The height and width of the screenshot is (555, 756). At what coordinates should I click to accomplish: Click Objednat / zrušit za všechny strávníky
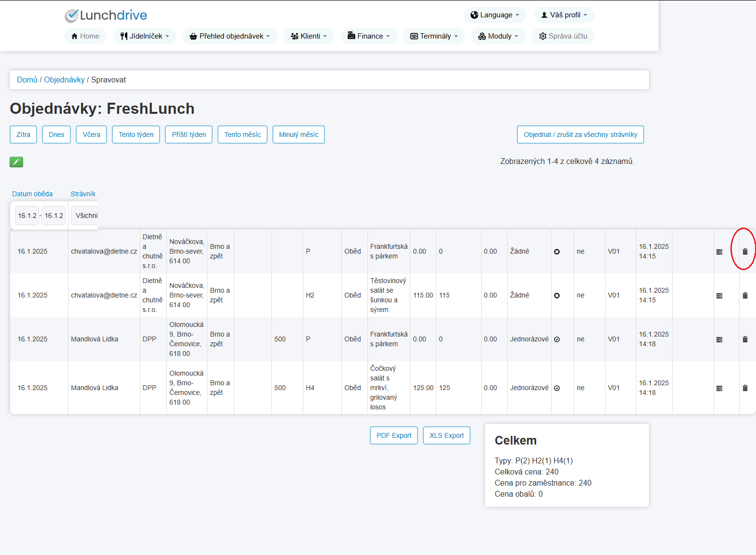click(x=580, y=135)
